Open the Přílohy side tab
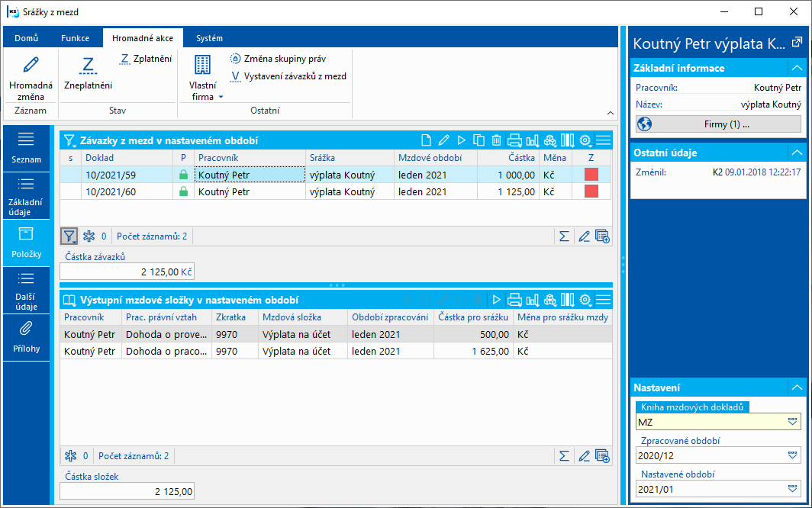The height and width of the screenshot is (508, 812). [x=27, y=337]
